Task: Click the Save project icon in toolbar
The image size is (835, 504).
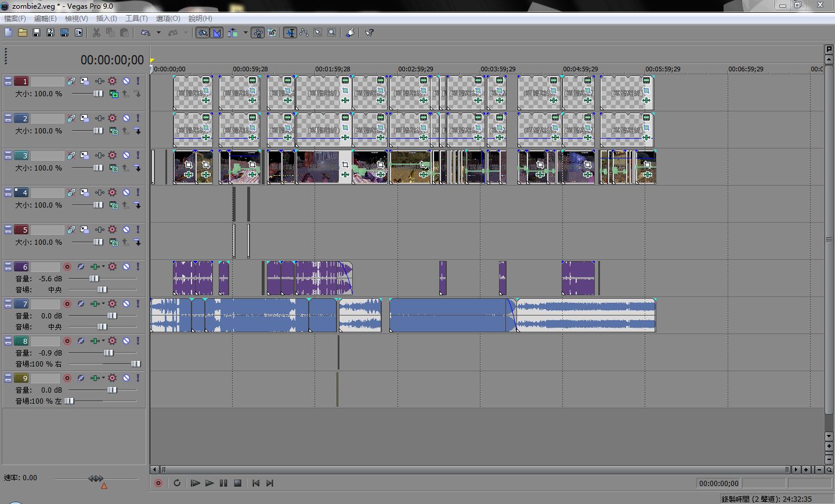Action: (x=36, y=33)
